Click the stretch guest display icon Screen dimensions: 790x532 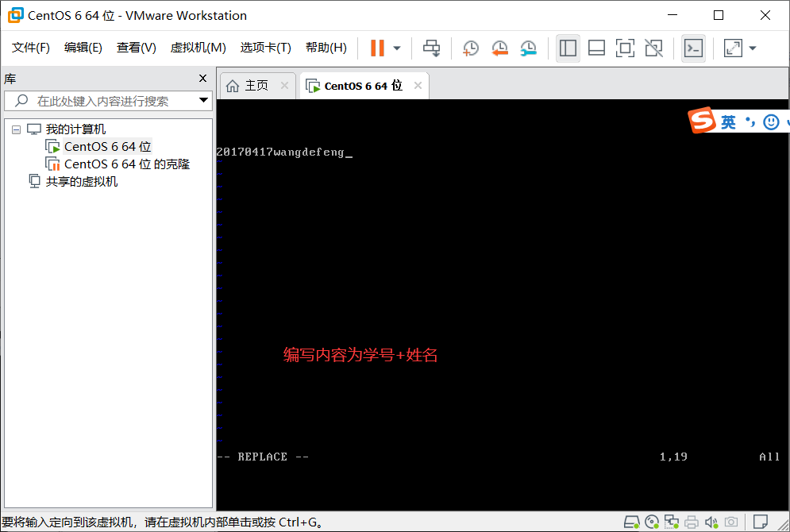coord(733,48)
